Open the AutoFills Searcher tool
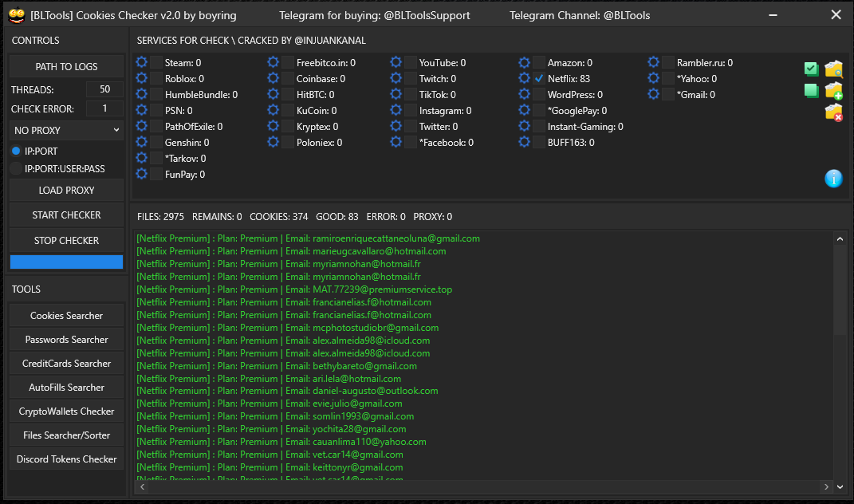The width and height of the screenshot is (854, 504). 66,388
